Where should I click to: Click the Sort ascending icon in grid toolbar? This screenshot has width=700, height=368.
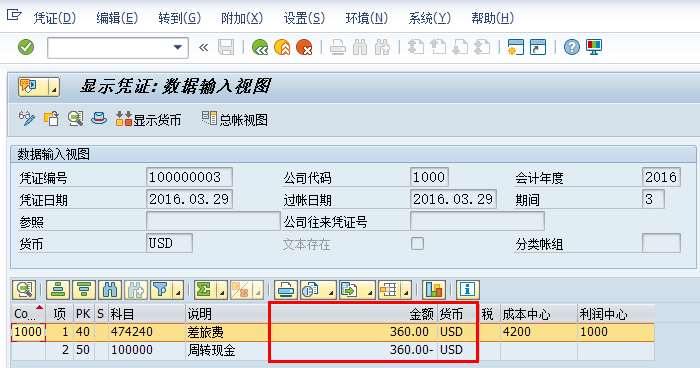tap(58, 290)
